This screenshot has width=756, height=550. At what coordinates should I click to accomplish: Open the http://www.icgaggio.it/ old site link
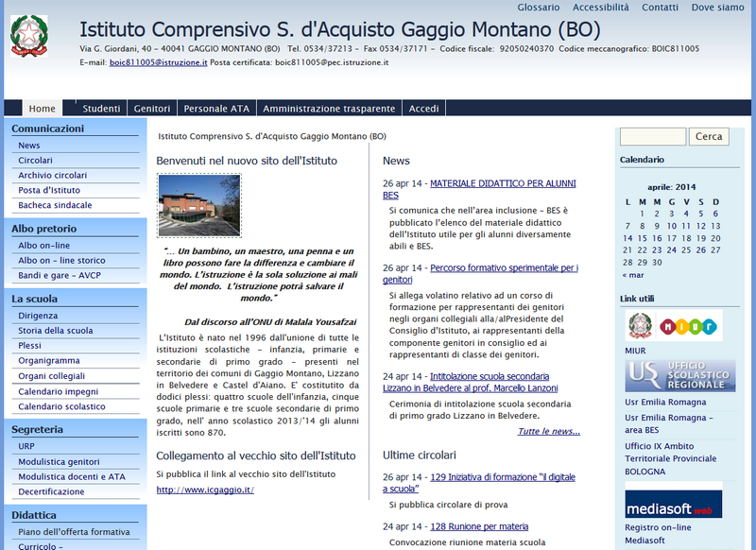pos(205,490)
